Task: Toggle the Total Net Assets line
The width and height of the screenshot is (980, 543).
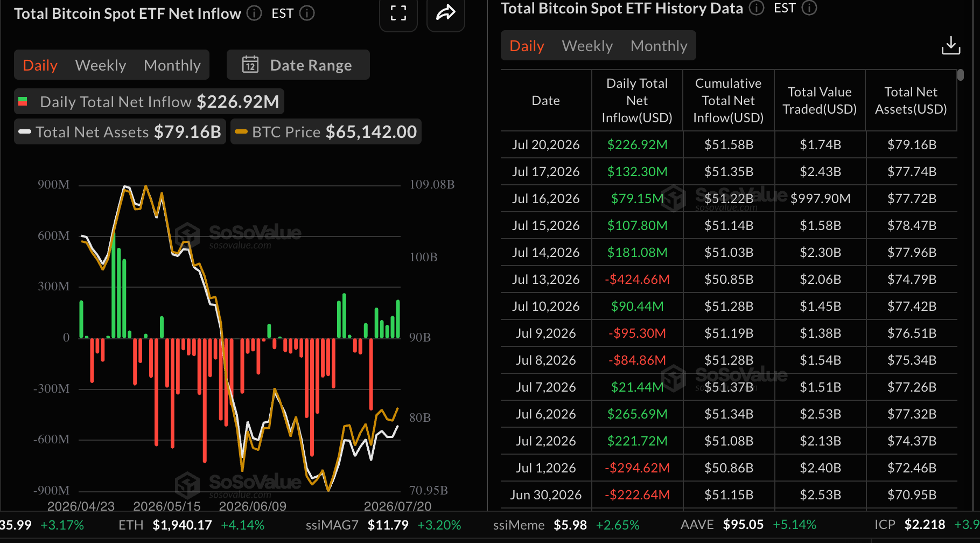Action: 120,131
